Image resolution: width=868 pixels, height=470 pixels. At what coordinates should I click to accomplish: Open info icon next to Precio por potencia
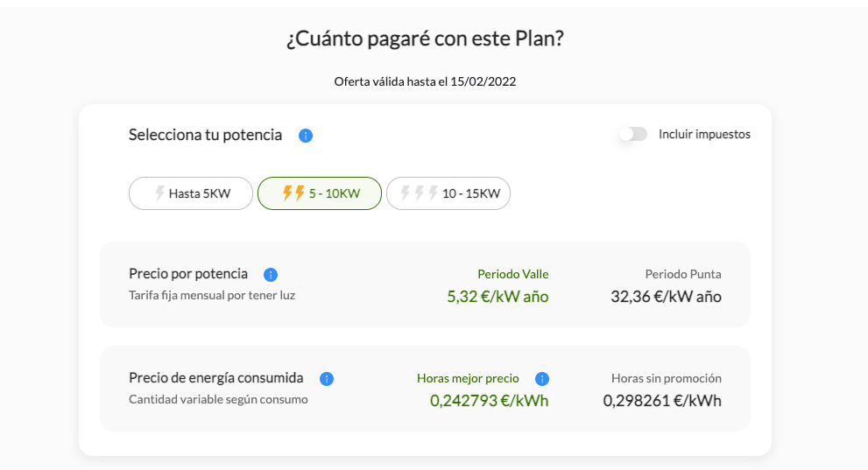point(270,274)
